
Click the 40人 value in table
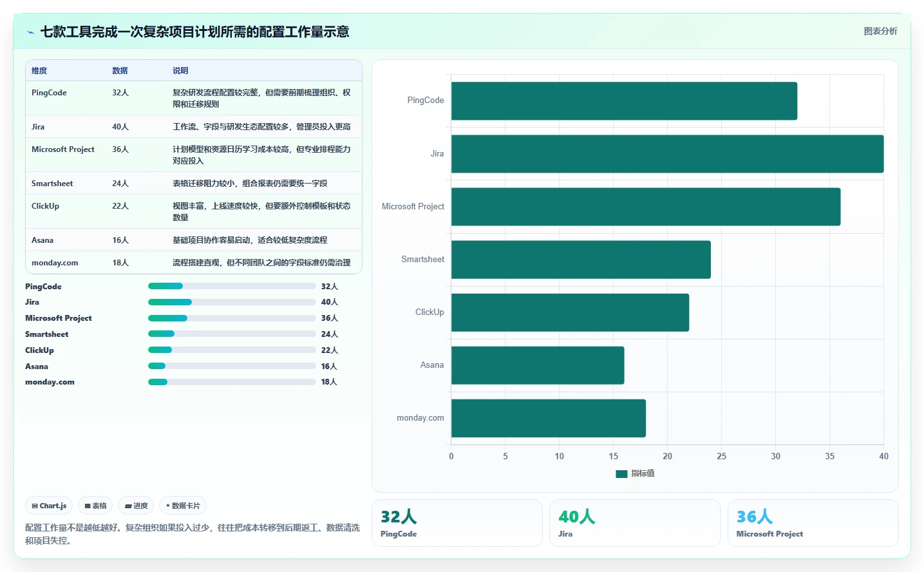[120, 127]
